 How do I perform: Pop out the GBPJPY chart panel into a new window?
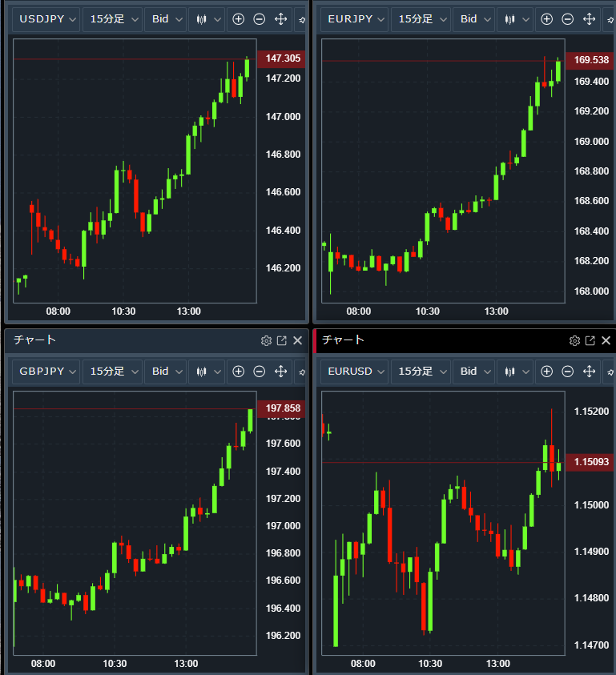282,341
